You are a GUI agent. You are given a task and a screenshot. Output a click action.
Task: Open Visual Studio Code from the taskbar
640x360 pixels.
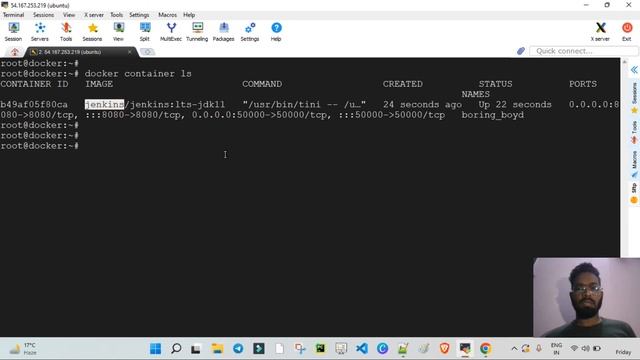pyautogui.click(x=362, y=349)
